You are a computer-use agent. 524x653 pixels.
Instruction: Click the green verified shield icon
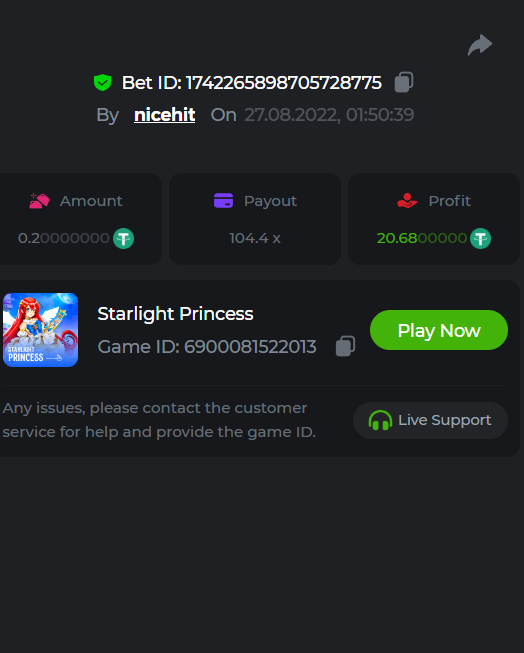click(x=102, y=82)
